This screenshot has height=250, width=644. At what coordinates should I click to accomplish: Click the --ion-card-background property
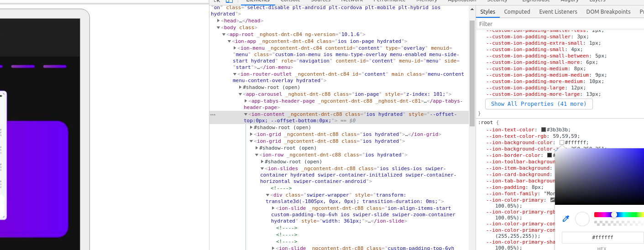click(x=518, y=174)
